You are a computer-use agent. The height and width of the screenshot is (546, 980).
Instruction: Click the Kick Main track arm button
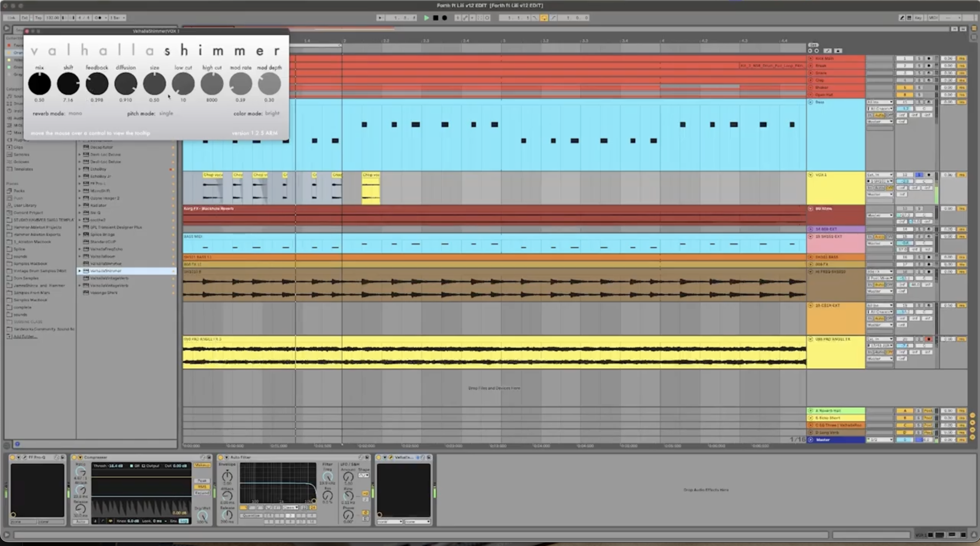pyautogui.click(x=929, y=59)
